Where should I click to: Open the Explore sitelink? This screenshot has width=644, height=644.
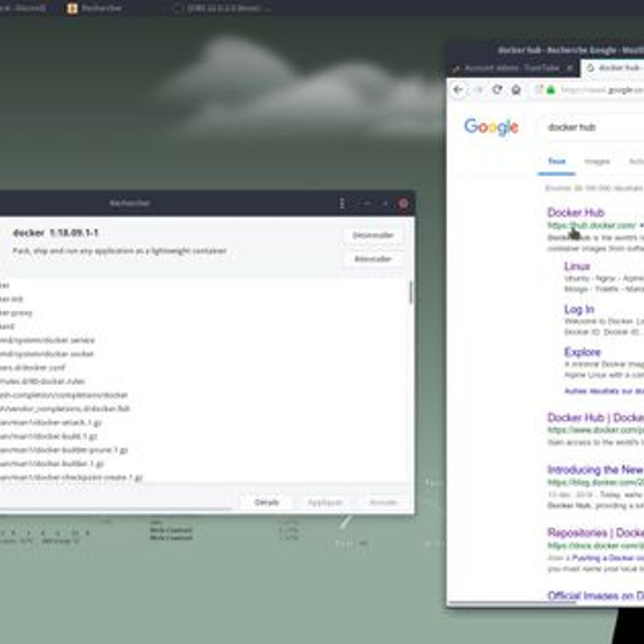[x=582, y=352]
